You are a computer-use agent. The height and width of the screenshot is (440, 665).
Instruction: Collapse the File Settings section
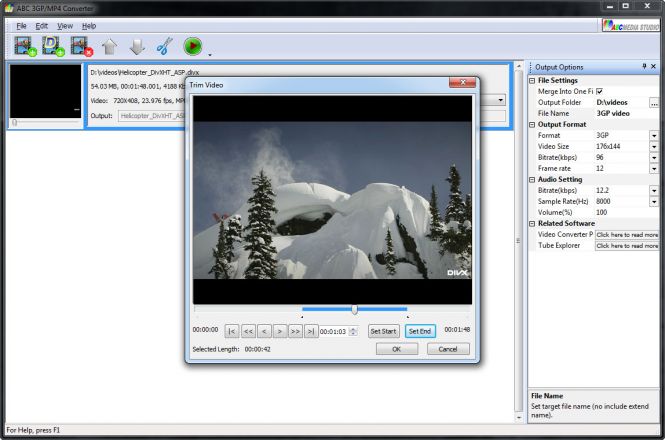coord(532,80)
